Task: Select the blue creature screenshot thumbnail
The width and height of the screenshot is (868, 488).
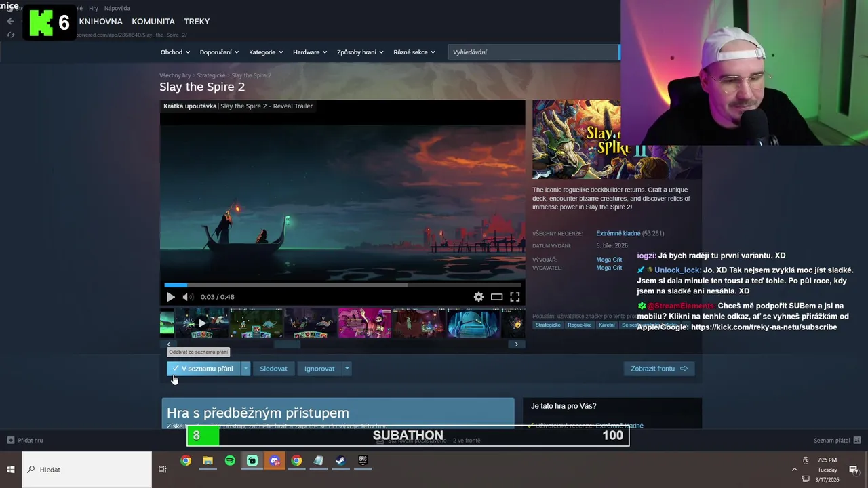Action: click(x=473, y=323)
